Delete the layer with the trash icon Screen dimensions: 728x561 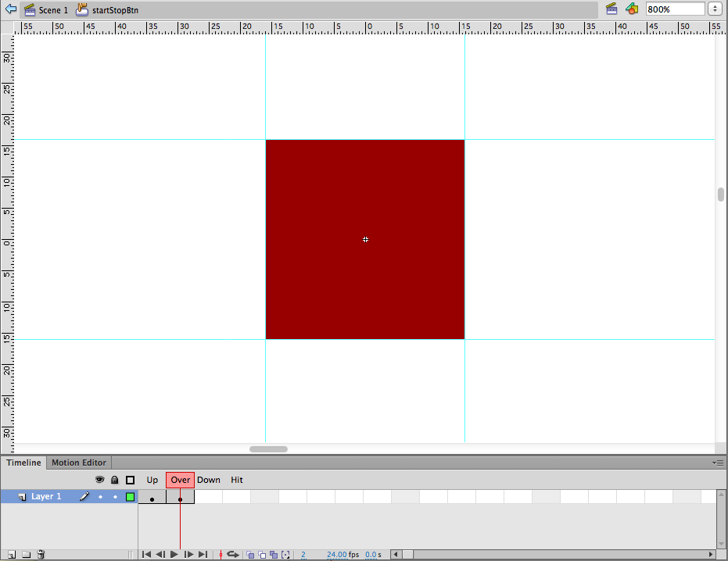point(41,555)
